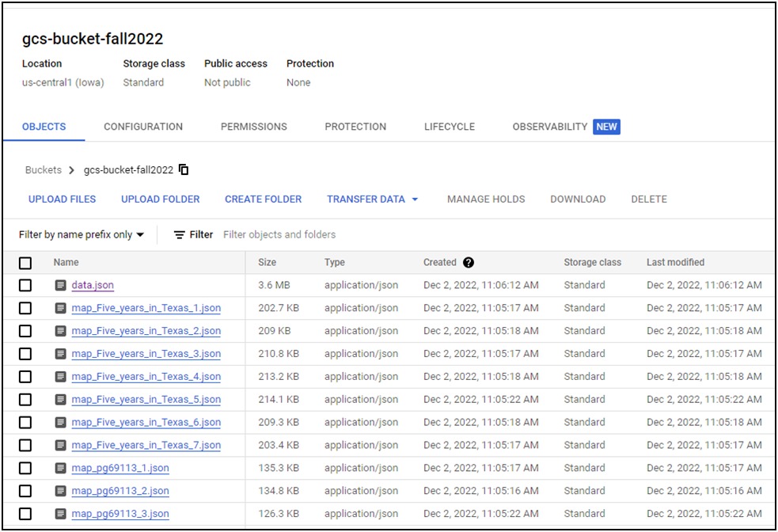Select the checkbox for map_Five_years_in_Texas_4.json

coord(25,377)
